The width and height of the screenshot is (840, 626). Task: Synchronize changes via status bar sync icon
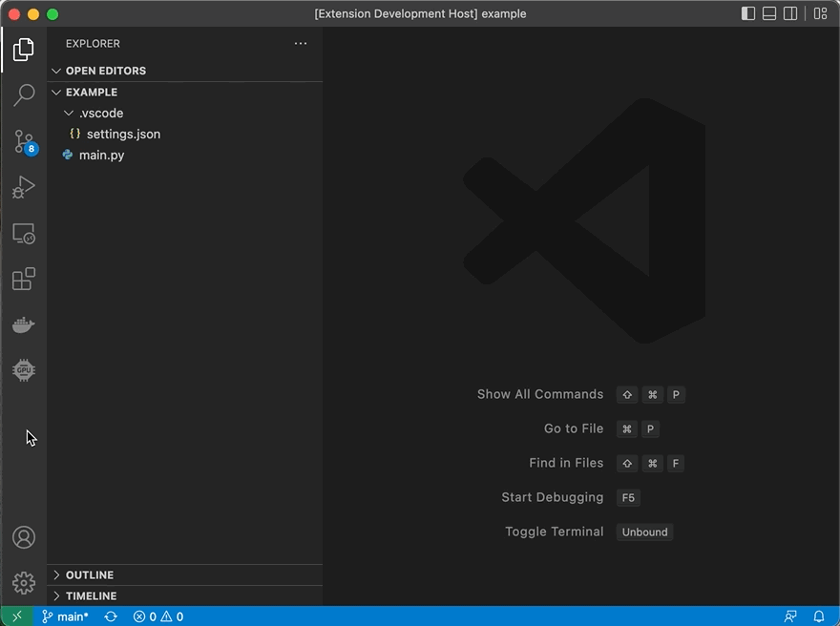tap(111, 616)
